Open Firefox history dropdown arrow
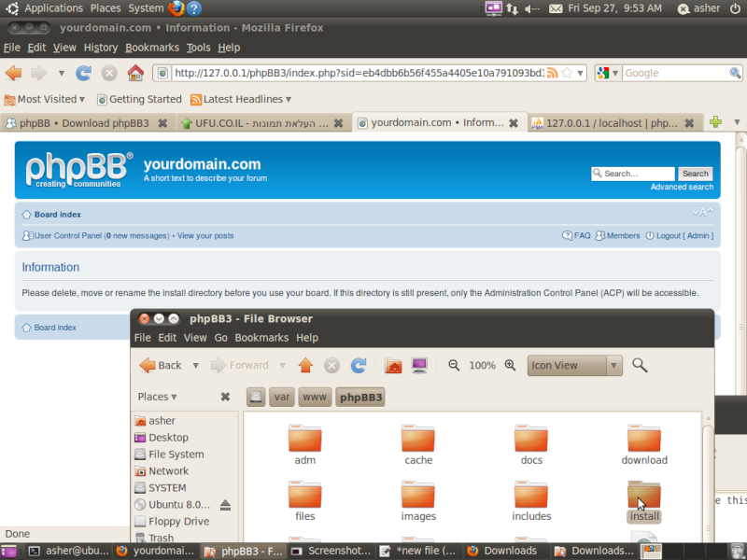747x560 pixels. [61, 74]
